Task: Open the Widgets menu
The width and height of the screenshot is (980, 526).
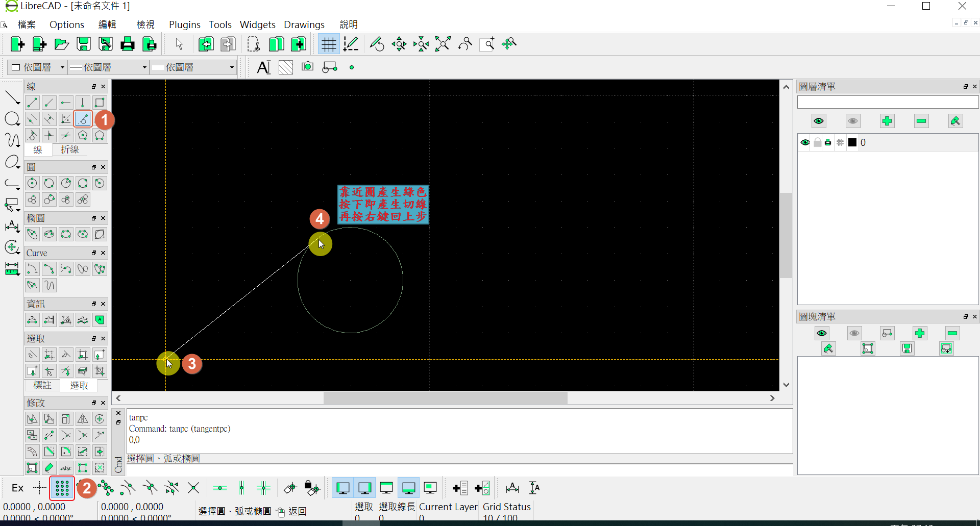Action: click(x=258, y=24)
